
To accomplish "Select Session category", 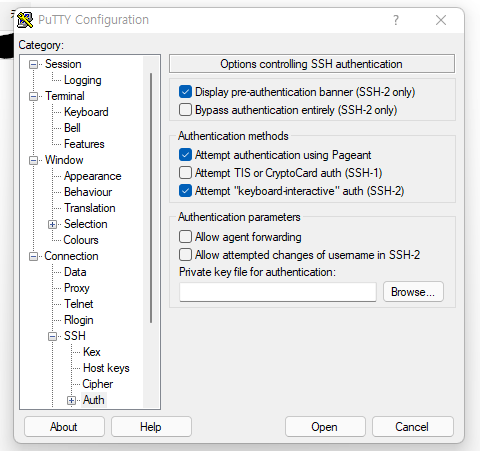I will pyautogui.click(x=63, y=64).
